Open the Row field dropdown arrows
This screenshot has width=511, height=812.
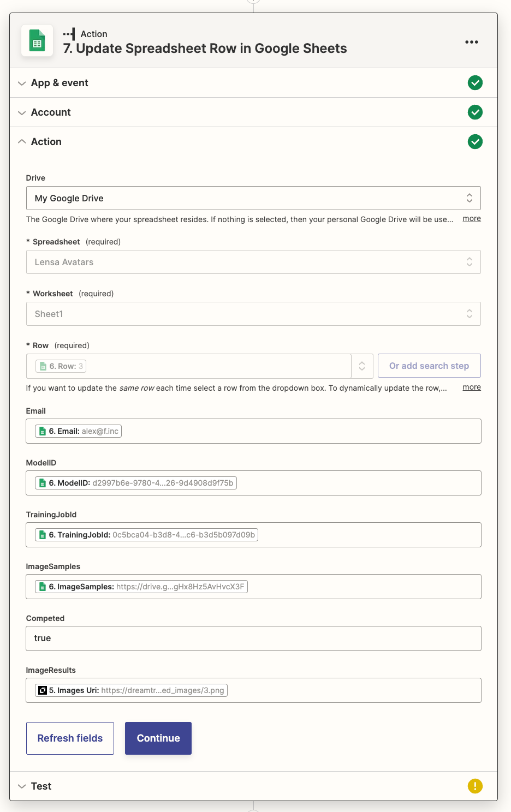362,366
